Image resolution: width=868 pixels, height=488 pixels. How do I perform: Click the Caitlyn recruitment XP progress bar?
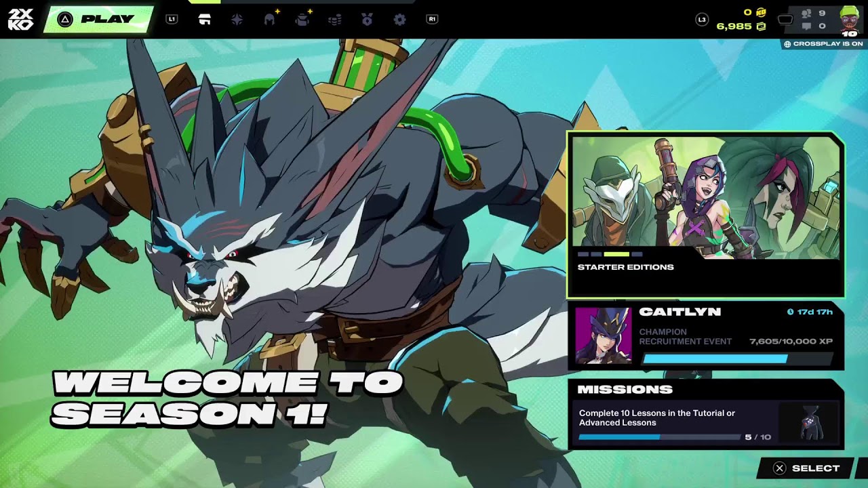[738, 359]
